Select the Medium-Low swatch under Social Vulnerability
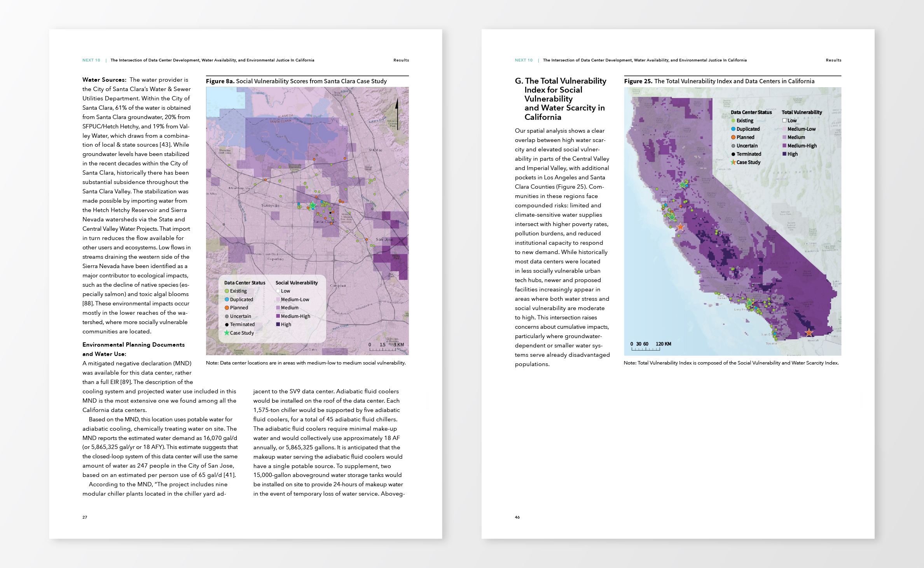Viewport: 924px width, 568px height. coord(278,300)
